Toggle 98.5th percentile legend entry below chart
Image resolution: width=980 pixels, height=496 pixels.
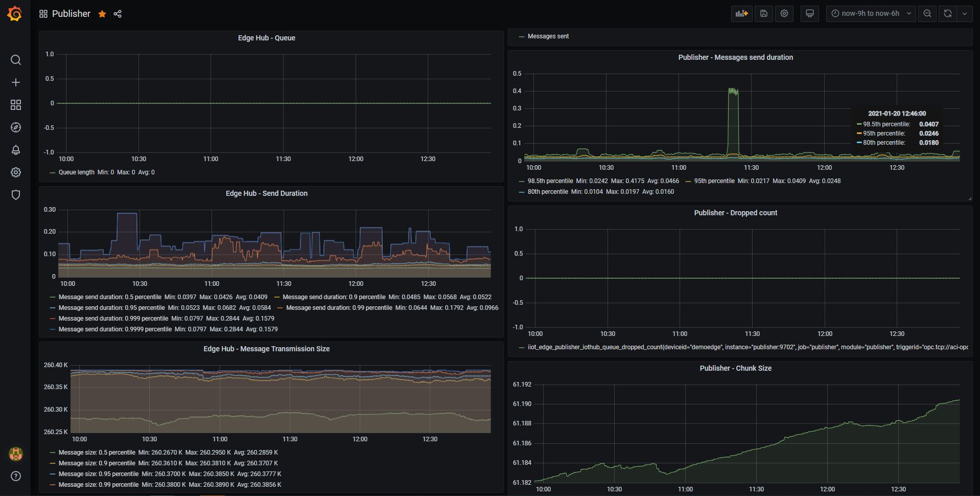pos(550,181)
